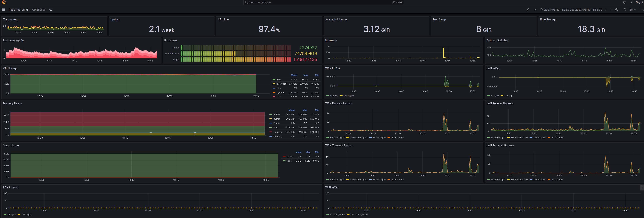Refresh the dashboard now
Image resolution: width=644 pixels, height=218 pixels.
click(x=625, y=10)
